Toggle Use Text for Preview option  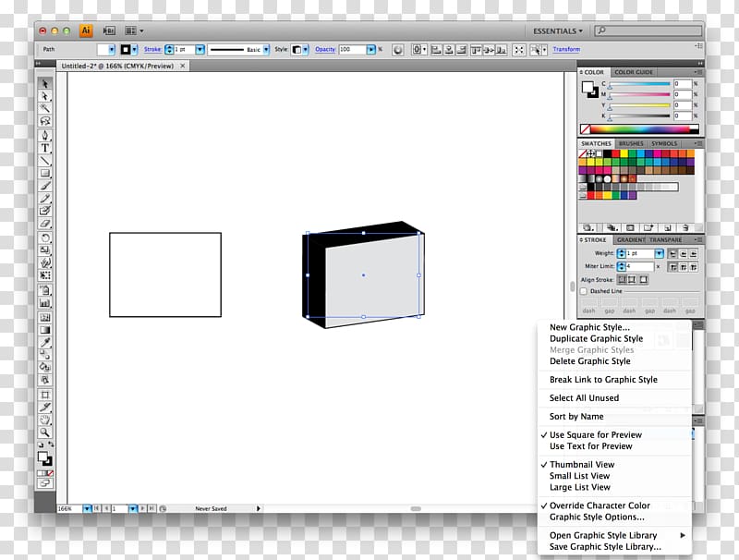[x=590, y=446]
